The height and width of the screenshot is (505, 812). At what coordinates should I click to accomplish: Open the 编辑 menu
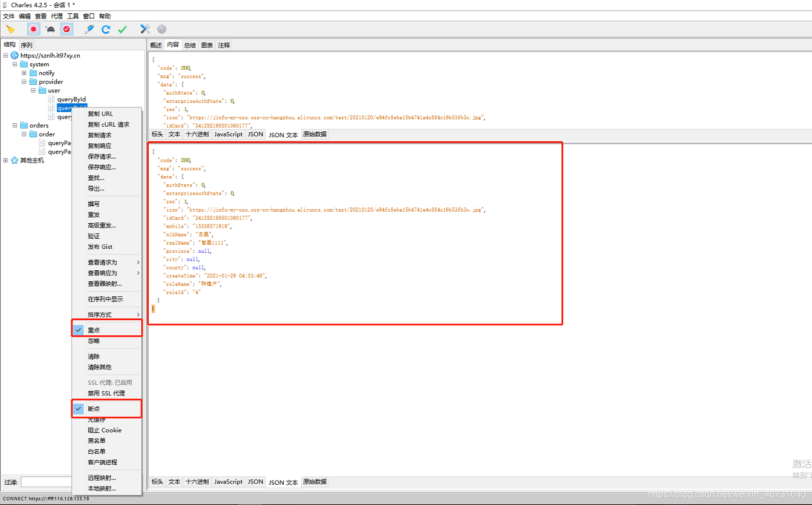click(24, 16)
